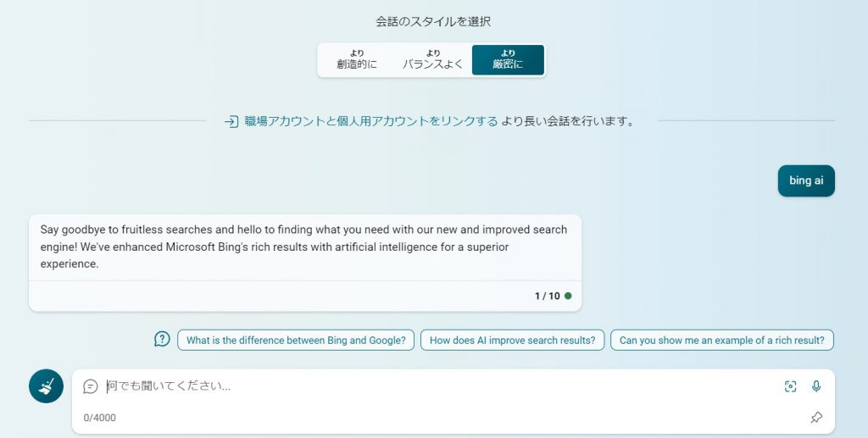Click the Bing response text starting 'Say goodbye'
This screenshot has height=438, width=868.
tap(303, 247)
